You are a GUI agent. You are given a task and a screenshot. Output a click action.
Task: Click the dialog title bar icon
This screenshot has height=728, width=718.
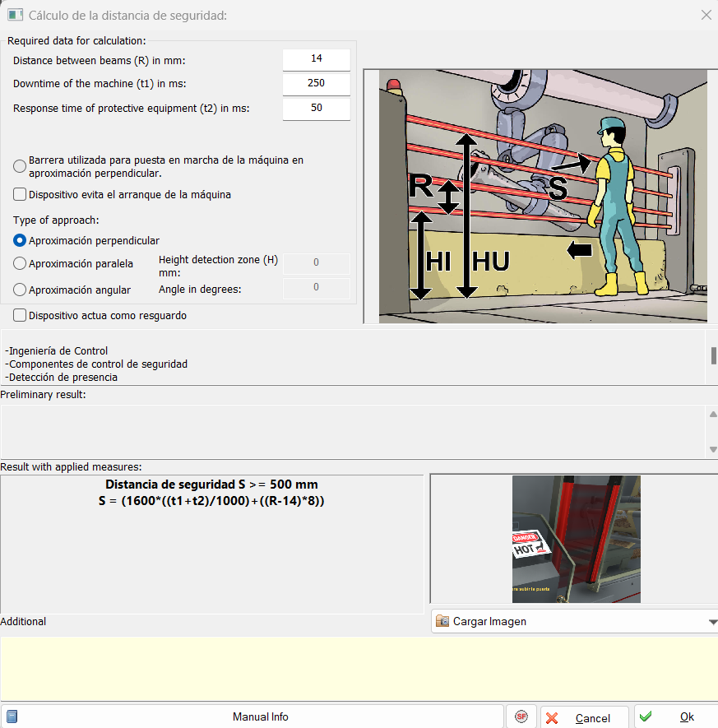click(x=15, y=15)
